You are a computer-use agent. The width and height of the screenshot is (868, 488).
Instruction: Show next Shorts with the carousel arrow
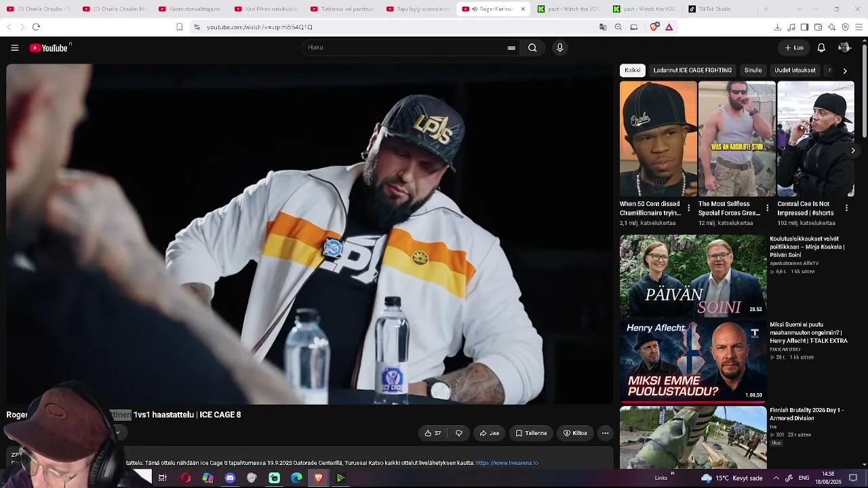point(853,150)
